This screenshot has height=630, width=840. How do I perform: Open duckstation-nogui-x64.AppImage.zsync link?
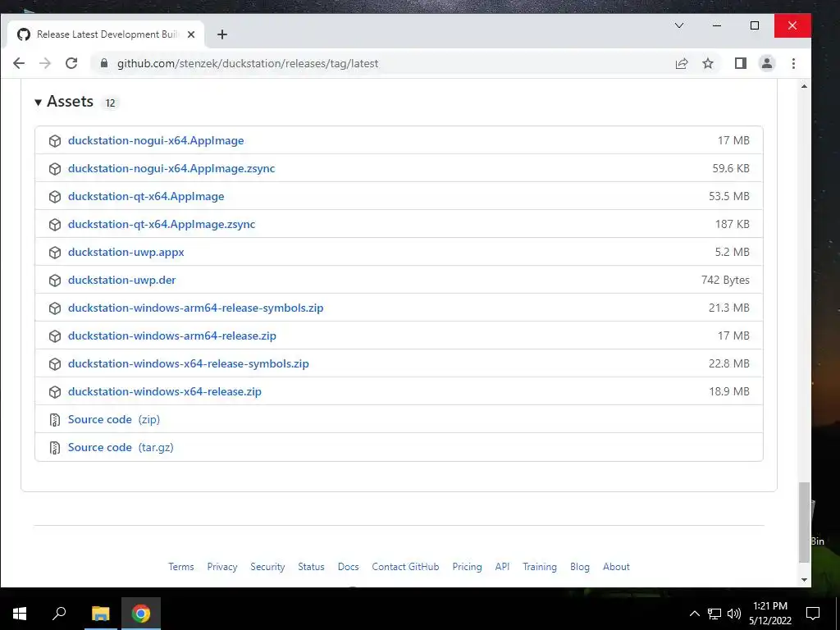171,168
